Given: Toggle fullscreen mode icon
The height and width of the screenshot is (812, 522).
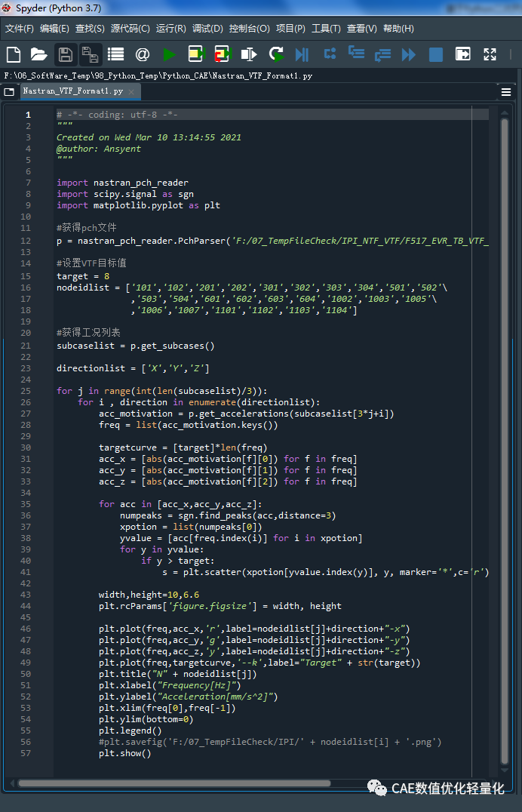Looking at the screenshot, I should point(490,54).
